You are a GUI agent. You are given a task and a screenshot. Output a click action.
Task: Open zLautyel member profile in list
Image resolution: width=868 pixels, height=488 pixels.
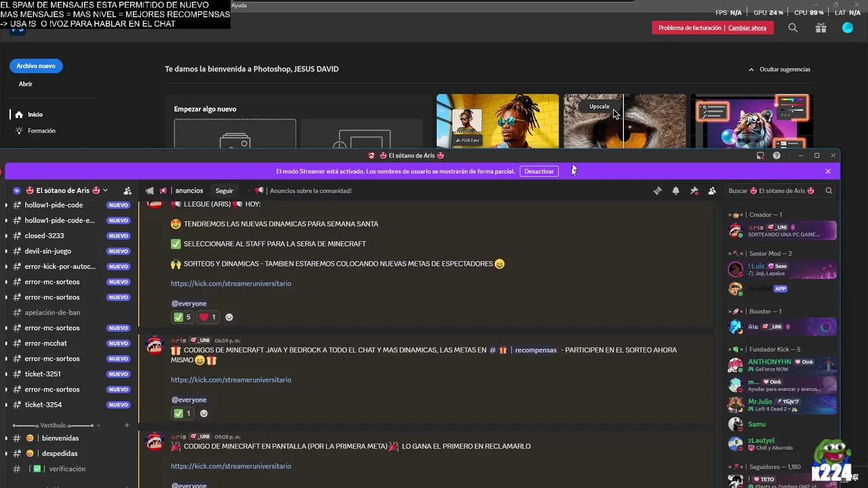[x=782, y=444]
